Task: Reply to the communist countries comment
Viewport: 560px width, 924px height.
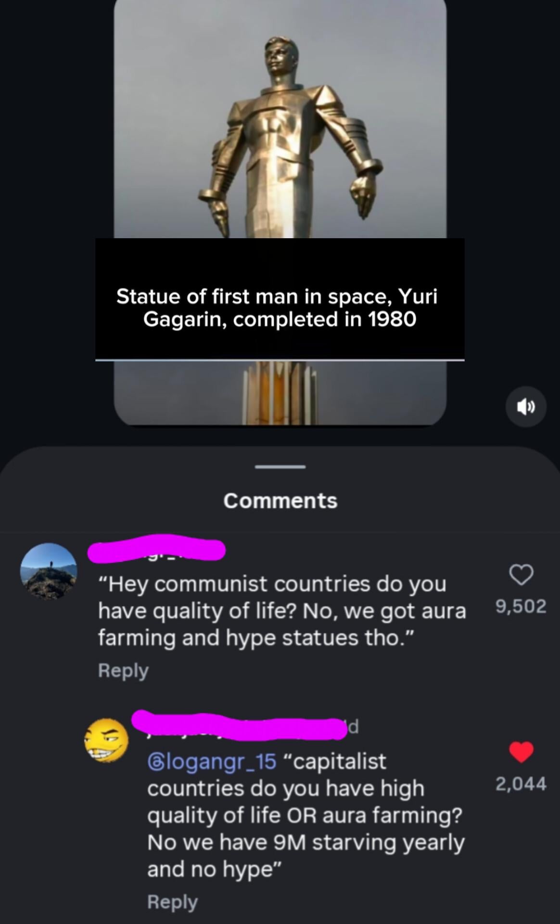Action: coord(123,670)
